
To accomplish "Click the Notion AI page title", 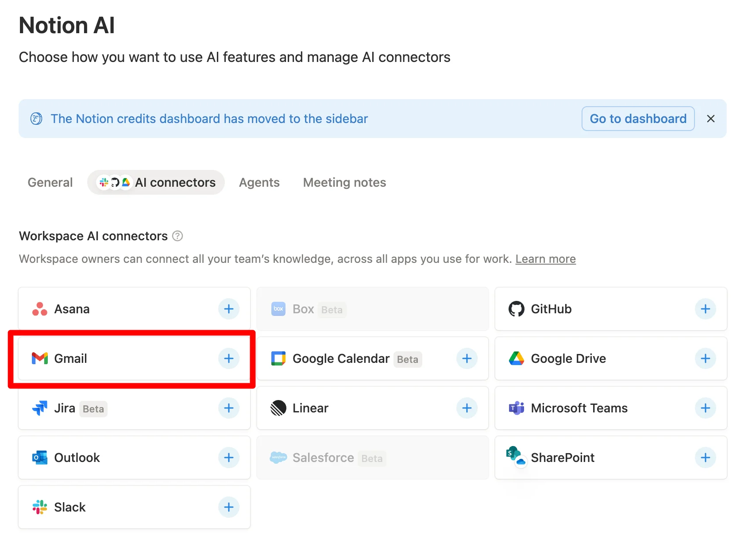I will coord(67,25).
